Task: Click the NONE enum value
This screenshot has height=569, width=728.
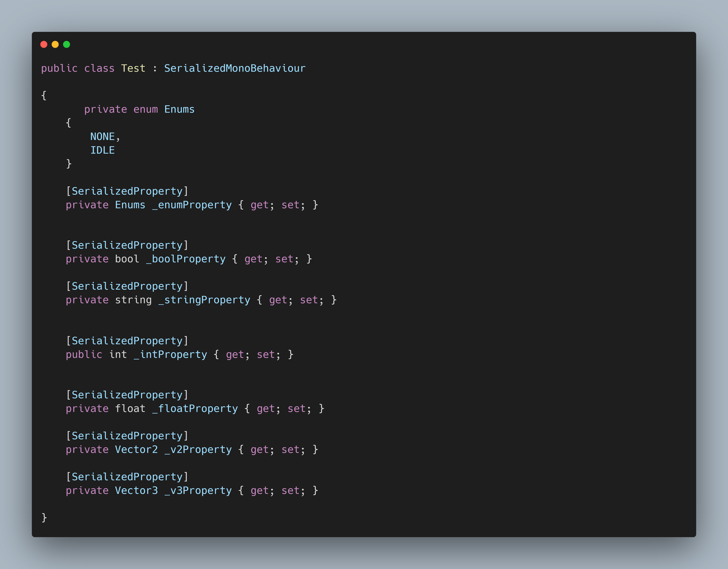Action: pyautogui.click(x=102, y=137)
